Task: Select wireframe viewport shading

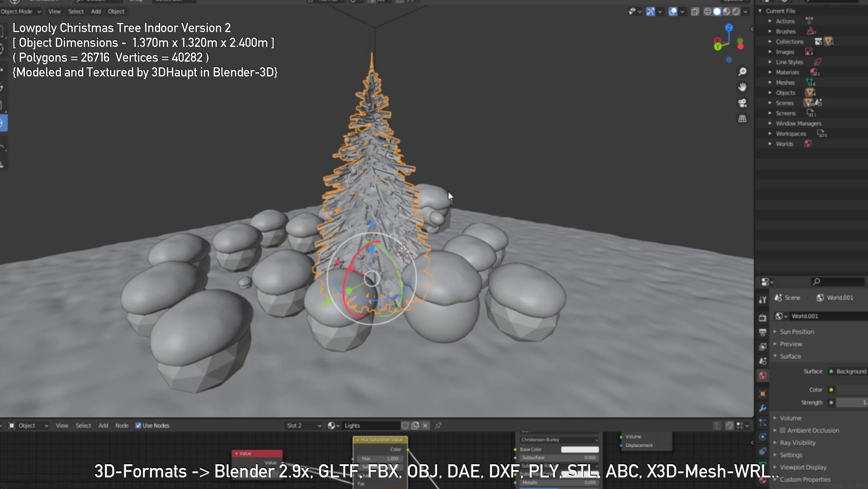Action: point(707,12)
